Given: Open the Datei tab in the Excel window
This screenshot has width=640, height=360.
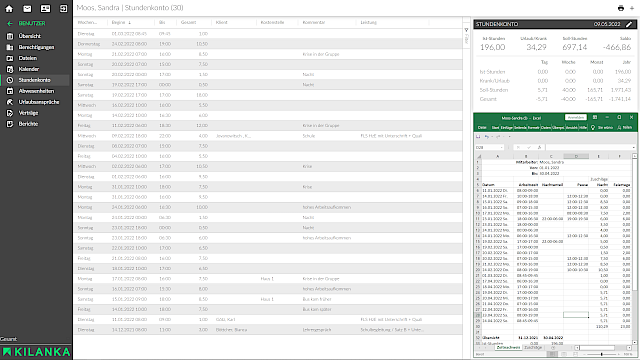Looking at the screenshot, I should (x=482, y=128).
